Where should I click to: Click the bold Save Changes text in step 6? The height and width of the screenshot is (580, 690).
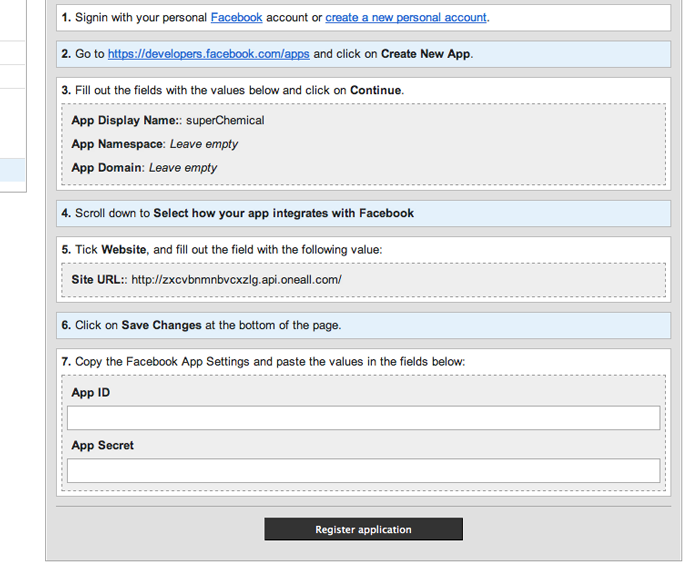pyautogui.click(x=164, y=325)
